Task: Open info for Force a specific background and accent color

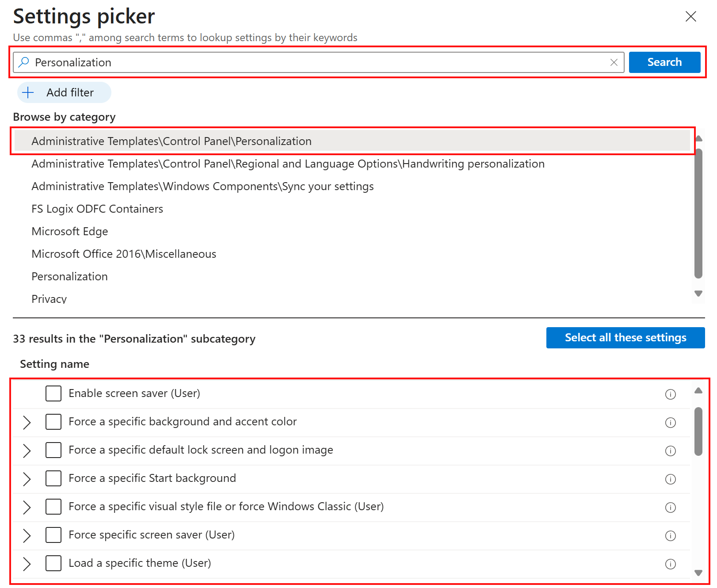Action: pos(670,422)
